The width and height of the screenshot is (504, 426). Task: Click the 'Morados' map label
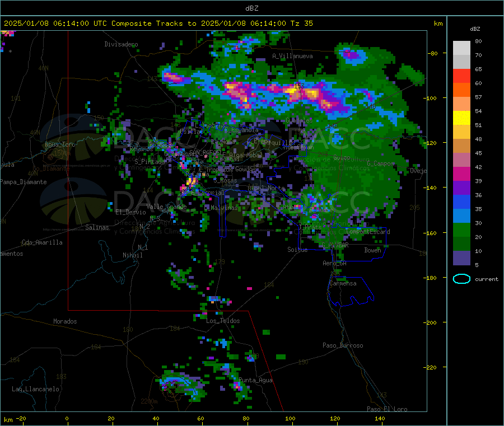65,321
